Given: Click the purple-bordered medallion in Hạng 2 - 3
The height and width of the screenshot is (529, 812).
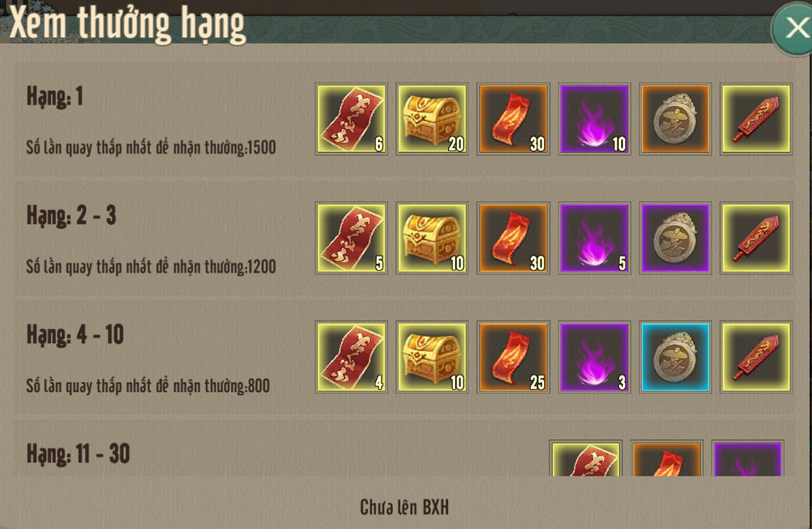Looking at the screenshot, I should pos(675,238).
